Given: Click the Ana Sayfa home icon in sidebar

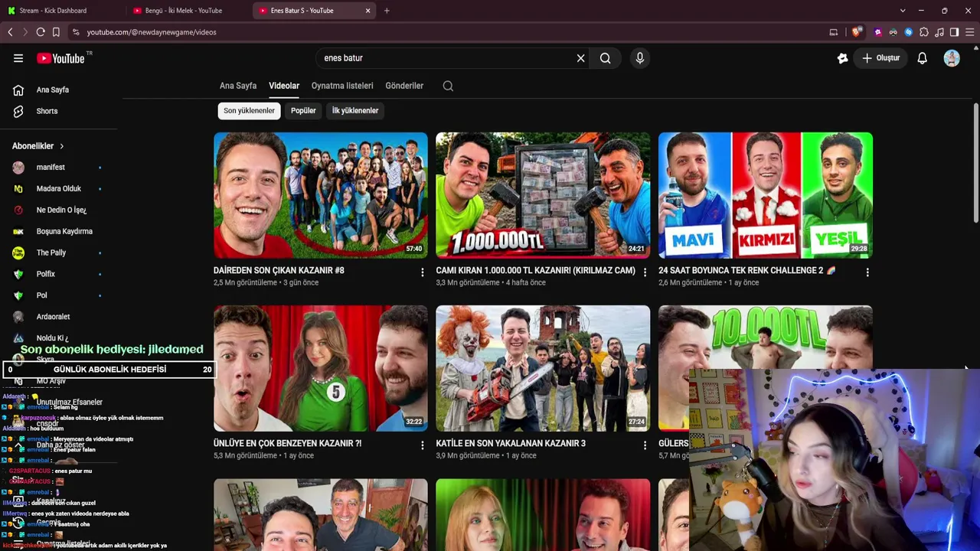Looking at the screenshot, I should (x=18, y=90).
